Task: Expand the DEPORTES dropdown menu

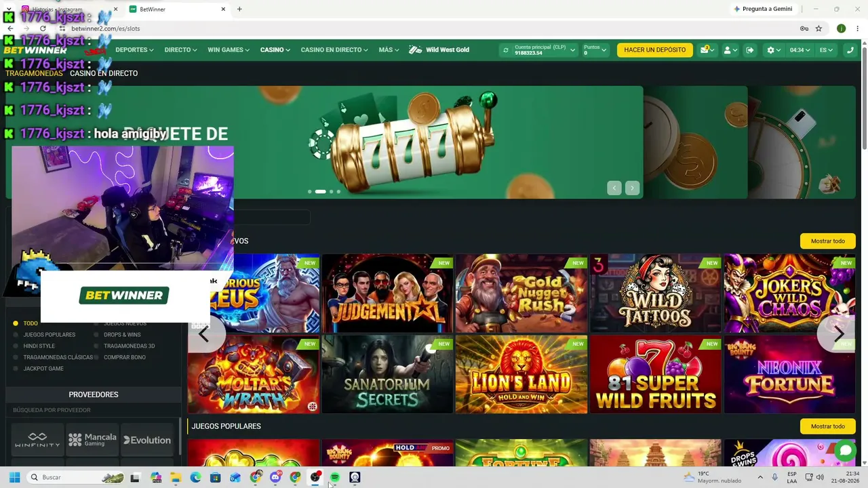Action: tap(134, 50)
